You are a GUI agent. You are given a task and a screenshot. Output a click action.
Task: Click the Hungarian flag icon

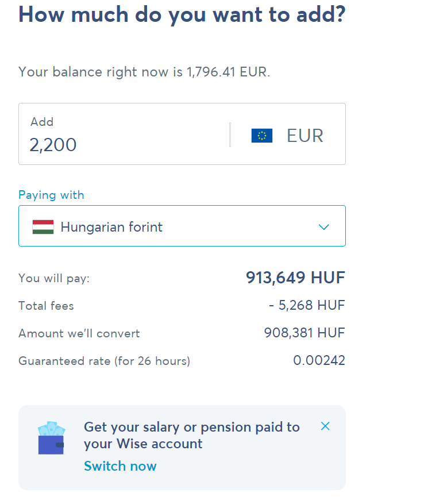[x=43, y=227]
